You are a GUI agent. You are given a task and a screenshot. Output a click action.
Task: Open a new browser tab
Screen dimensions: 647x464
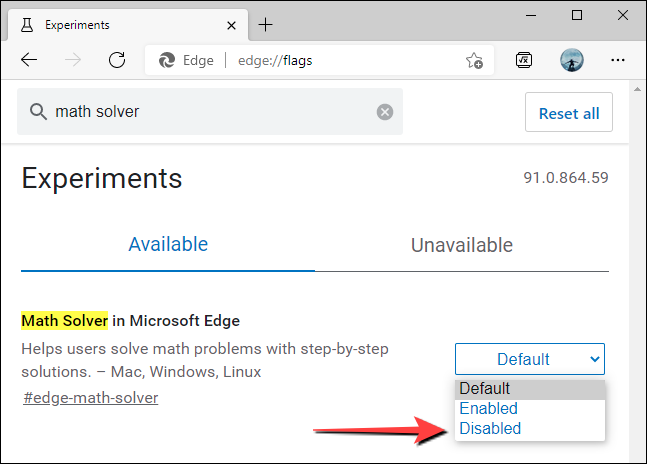tap(265, 25)
